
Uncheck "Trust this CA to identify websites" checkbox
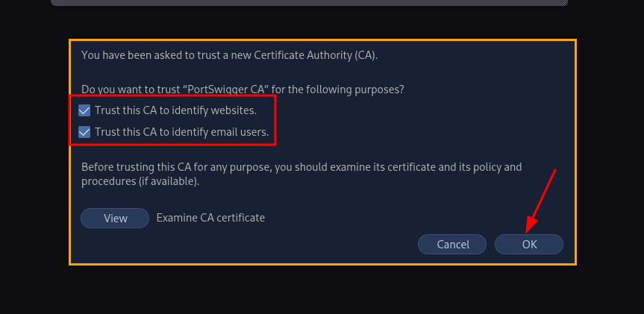pos(84,110)
